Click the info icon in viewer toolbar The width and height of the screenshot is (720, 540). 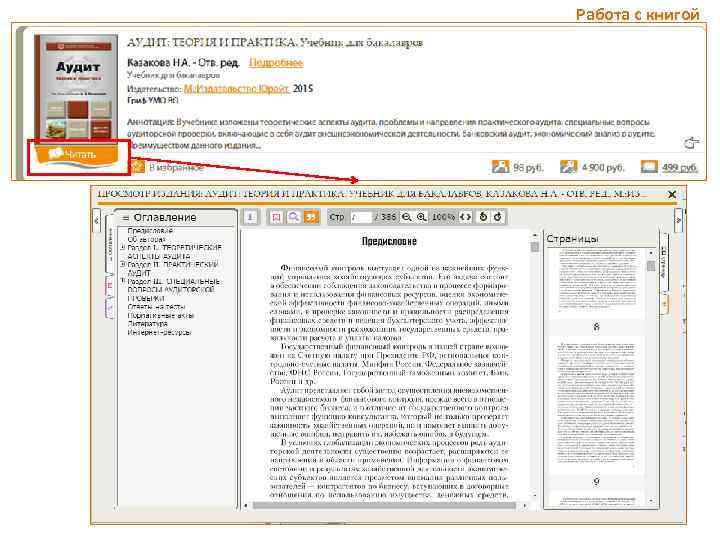pos(250,217)
